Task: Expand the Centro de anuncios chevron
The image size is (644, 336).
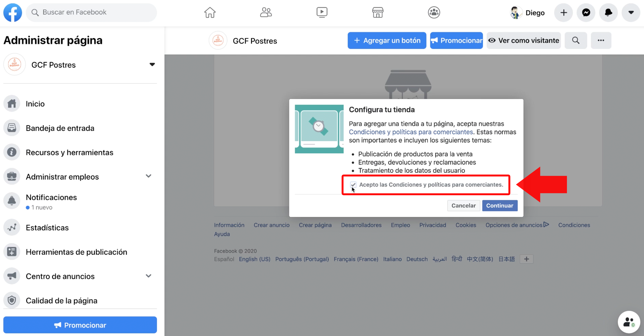Action: click(x=148, y=276)
